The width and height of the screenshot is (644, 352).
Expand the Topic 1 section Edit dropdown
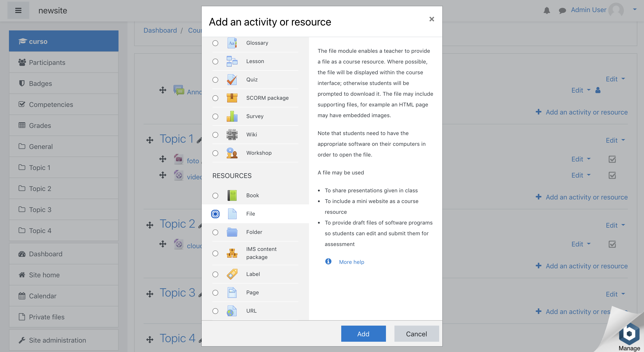point(615,140)
